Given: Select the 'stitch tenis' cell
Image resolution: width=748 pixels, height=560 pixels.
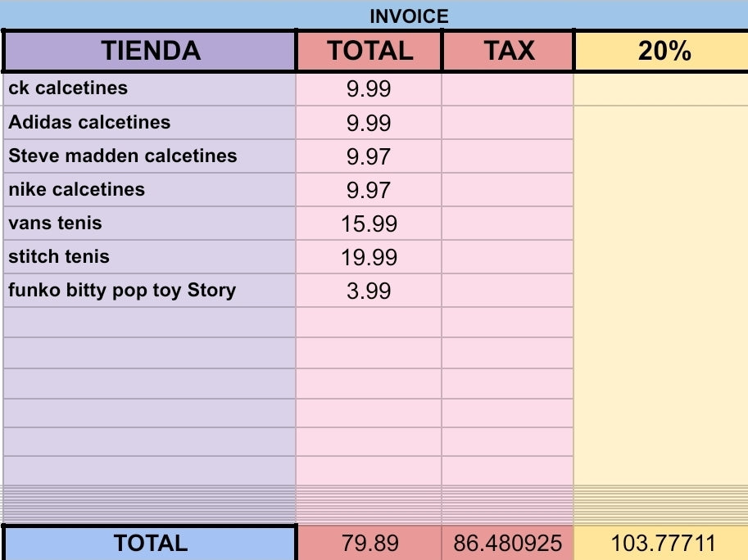Looking at the screenshot, I should pyautogui.click(x=150, y=257).
